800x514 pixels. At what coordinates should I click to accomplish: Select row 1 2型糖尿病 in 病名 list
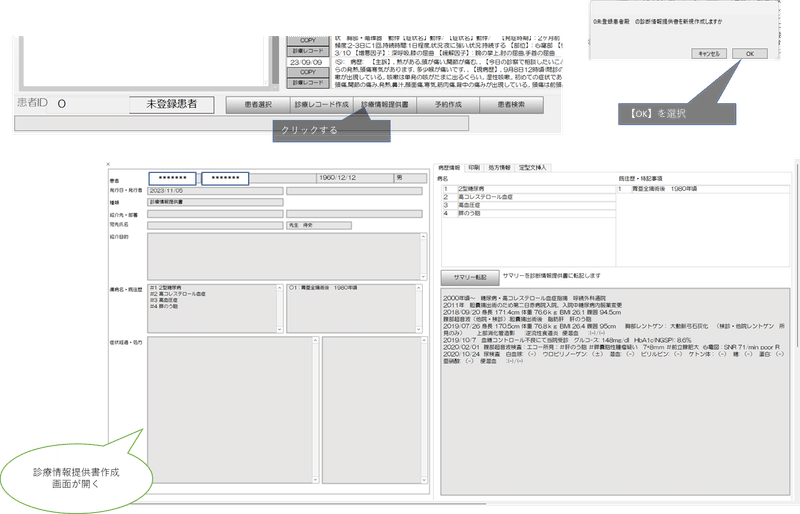click(x=529, y=189)
